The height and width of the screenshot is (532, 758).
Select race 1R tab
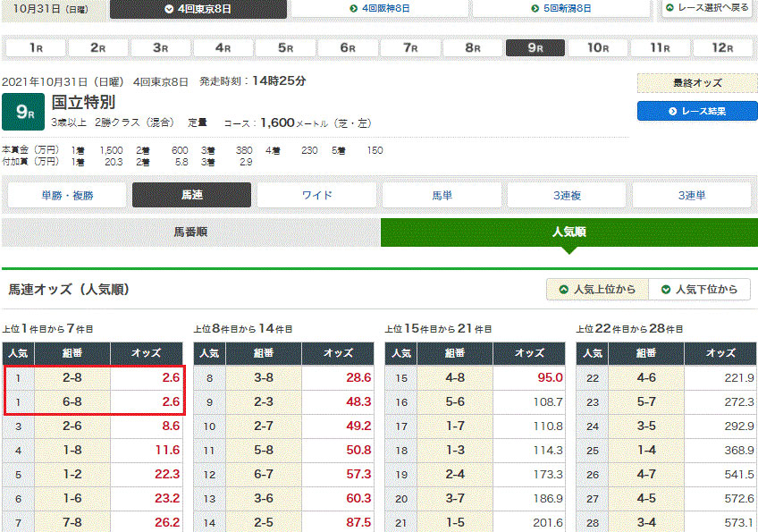pos(37,48)
